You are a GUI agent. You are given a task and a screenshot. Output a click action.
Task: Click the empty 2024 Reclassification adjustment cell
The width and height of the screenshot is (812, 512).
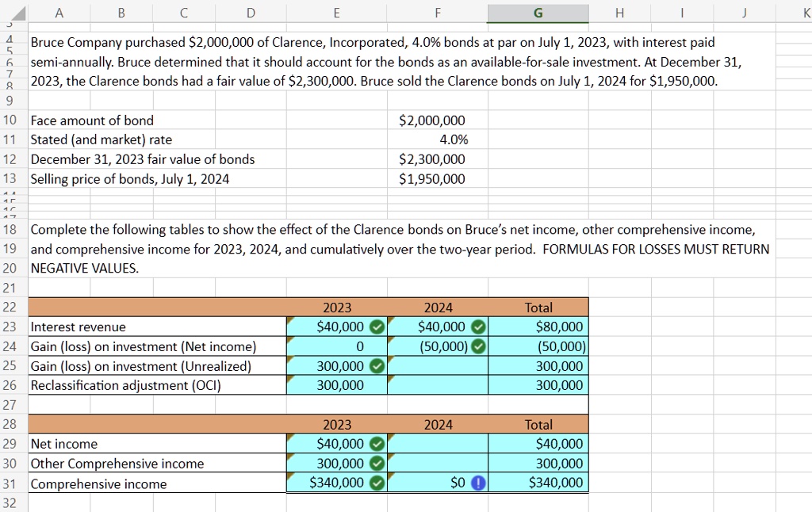click(439, 385)
